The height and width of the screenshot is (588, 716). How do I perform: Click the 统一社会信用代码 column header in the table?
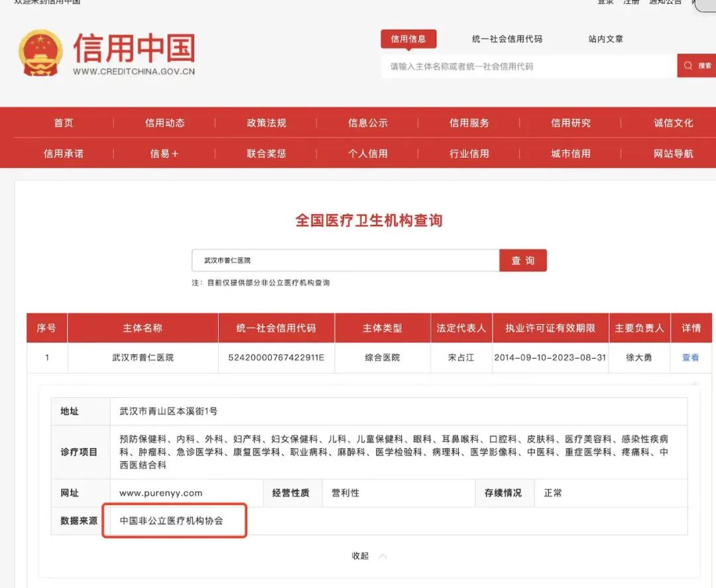[x=276, y=327]
